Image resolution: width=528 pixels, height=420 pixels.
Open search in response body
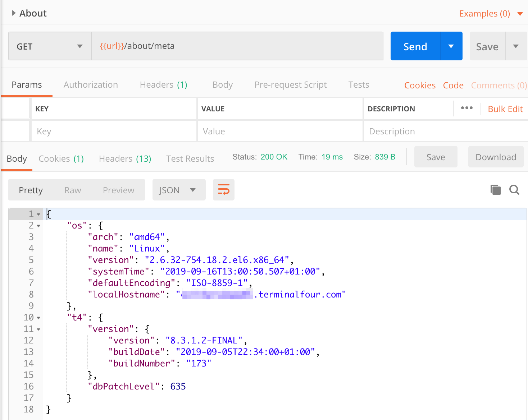click(514, 190)
